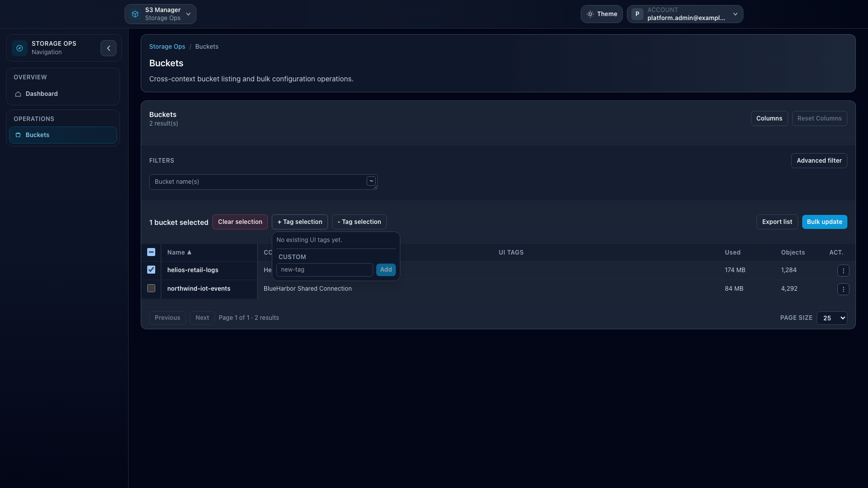Screen dimensions: 868x488
Task: Click the S3 Manager app cube icon
Action: point(134,14)
